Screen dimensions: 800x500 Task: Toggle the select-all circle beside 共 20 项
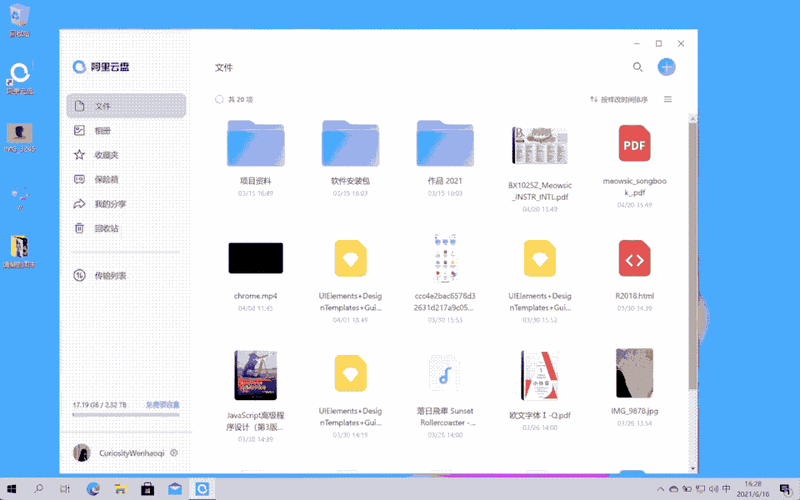pyautogui.click(x=220, y=100)
